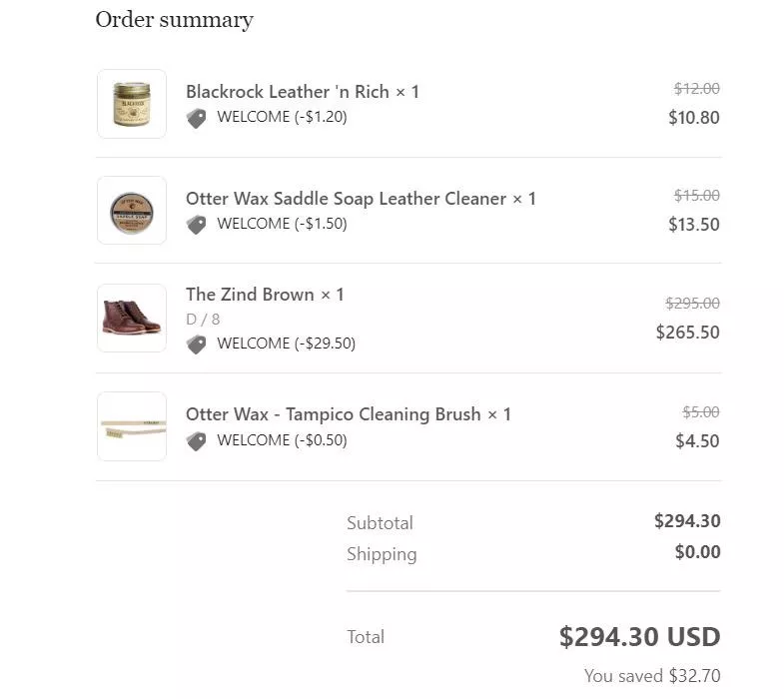Screen dimensions: 784x699
Task: Open the Blackrock Leather 'n Rich jar thumbnail
Action: tap(132, 104)
